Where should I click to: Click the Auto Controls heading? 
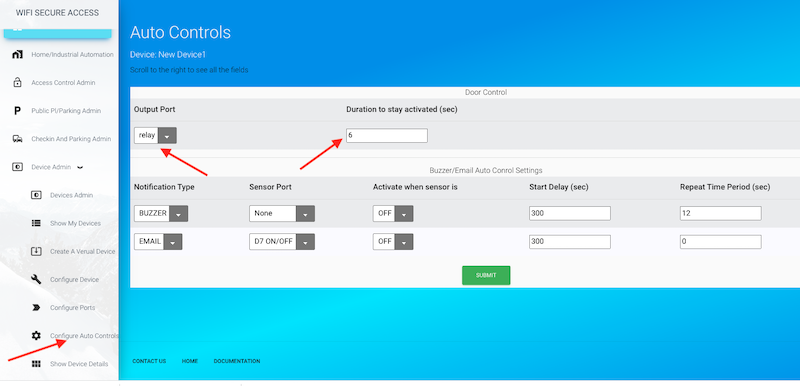coord(180,32)
